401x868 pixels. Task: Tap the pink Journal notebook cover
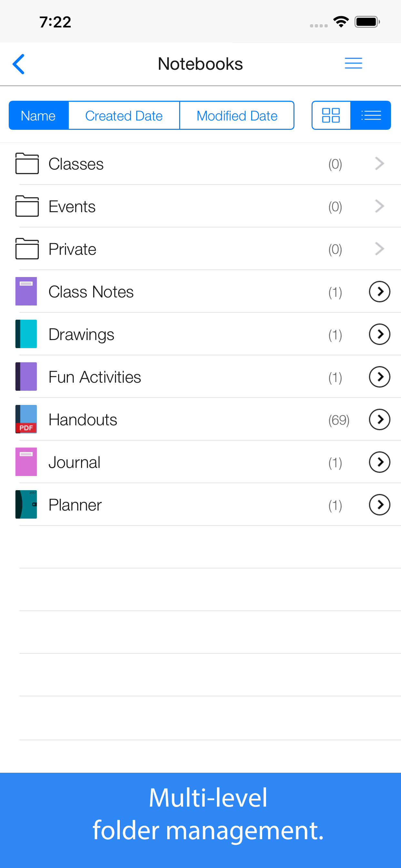[x=26, y=462]
